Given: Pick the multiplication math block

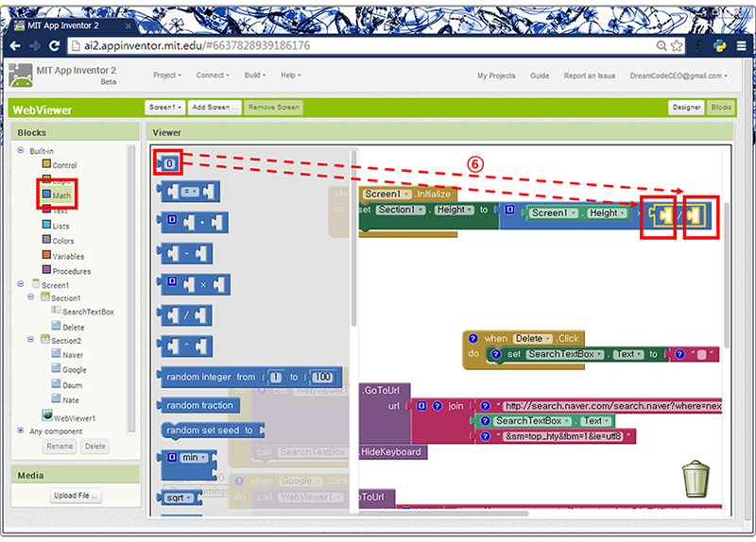Looking at the screenshot, I should pos(195,284).
